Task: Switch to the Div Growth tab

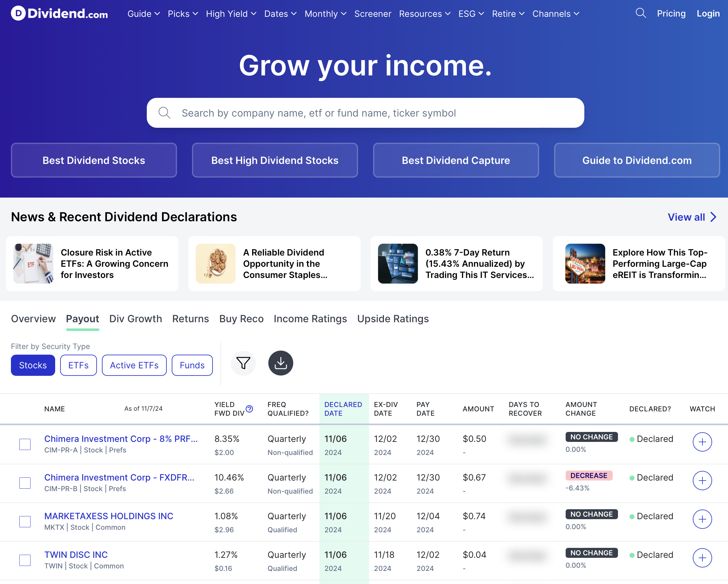Action: click(x=135, y=319)
